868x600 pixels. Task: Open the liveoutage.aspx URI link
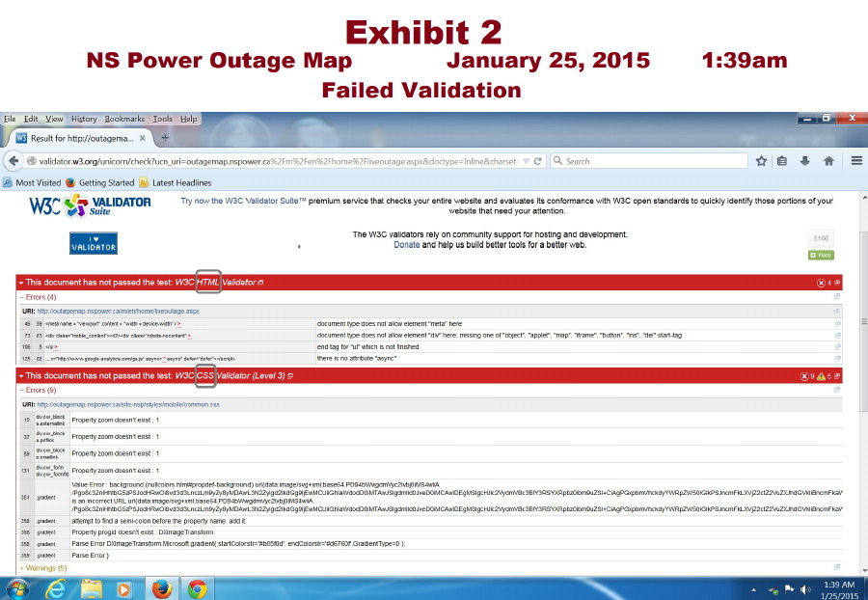pos(118,311)
